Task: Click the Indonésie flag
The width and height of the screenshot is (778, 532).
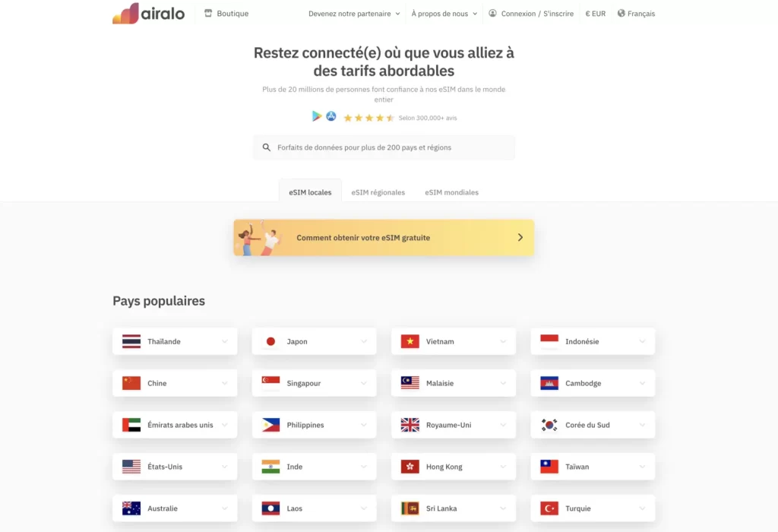Action: (549, 341)
